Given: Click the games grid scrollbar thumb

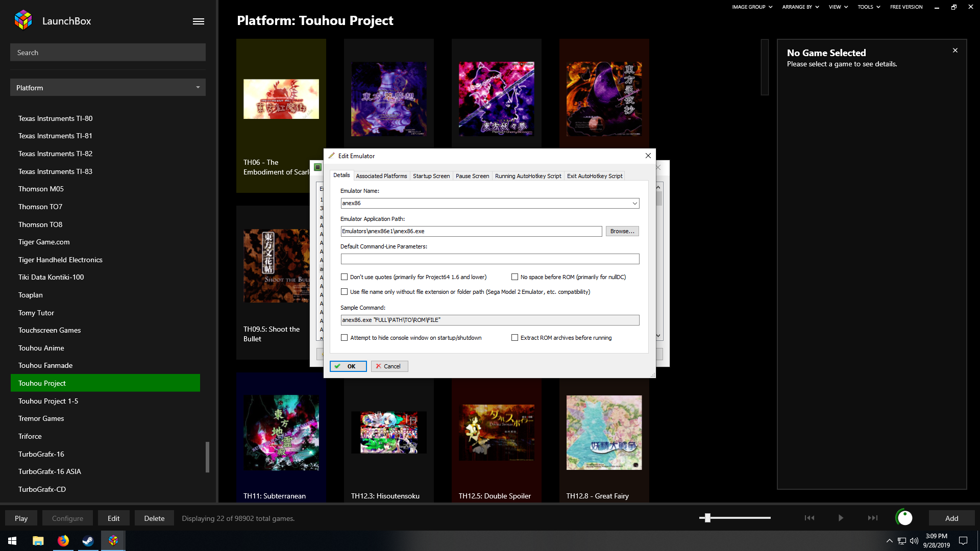Looking at the screenshot, I should point(765,67).
